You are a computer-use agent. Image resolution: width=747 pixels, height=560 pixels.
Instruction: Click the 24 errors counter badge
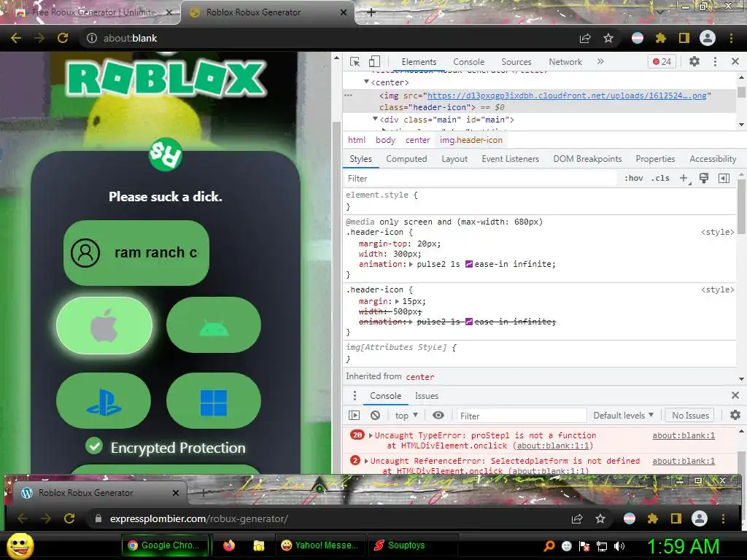tap(662, 61)
